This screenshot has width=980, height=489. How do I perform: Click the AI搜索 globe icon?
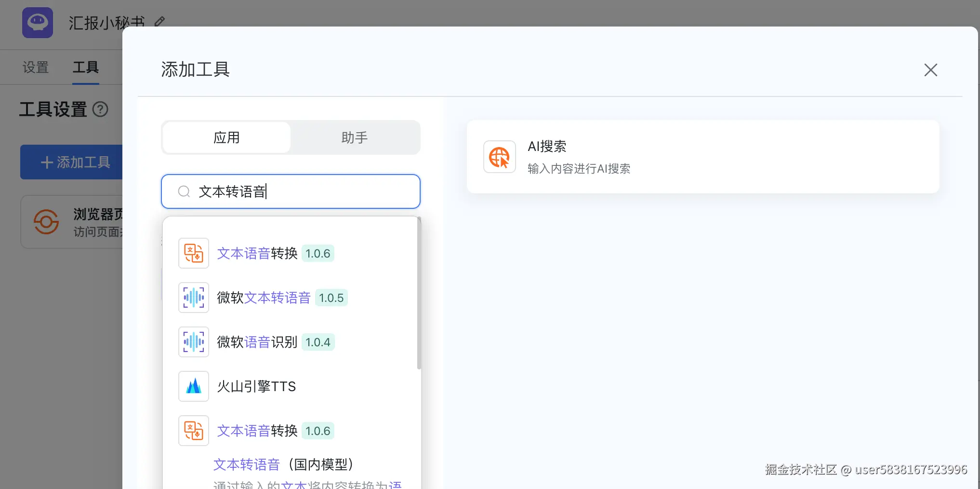point(500,157)
